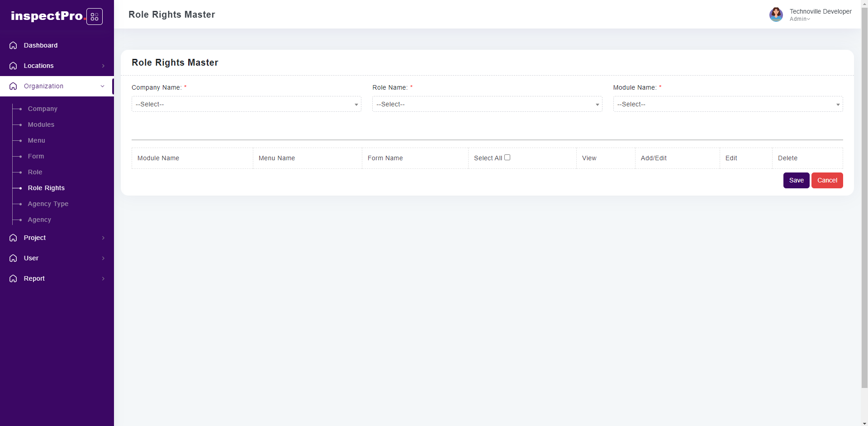
Task: Click the grid icon beside inspectPro logo
Action: point(94,17)
